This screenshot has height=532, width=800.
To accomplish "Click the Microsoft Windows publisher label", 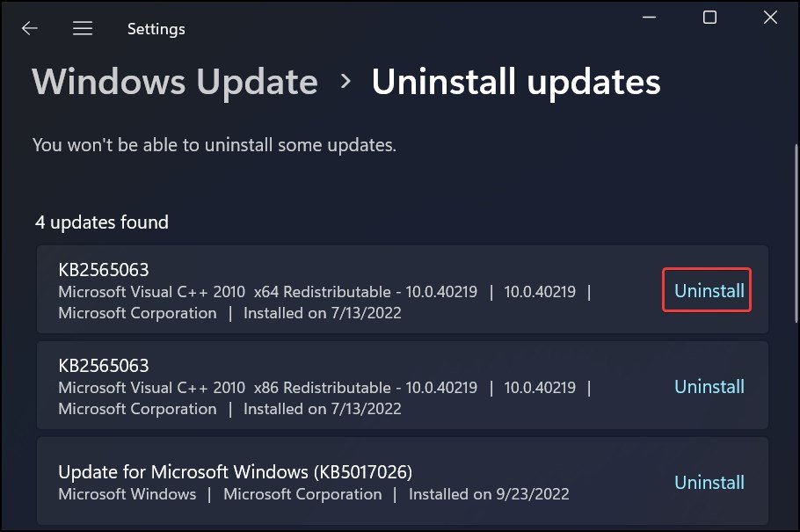I will coord(127,494).
